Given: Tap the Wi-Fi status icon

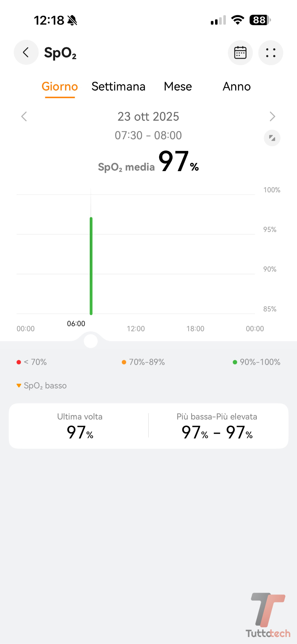Looking at the screenshot, I should [238, 20].
